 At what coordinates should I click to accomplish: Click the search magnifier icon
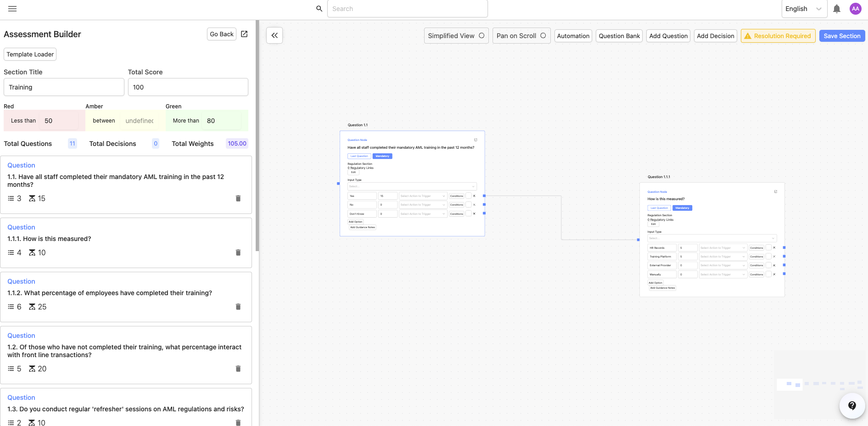[x=319, y=9]
